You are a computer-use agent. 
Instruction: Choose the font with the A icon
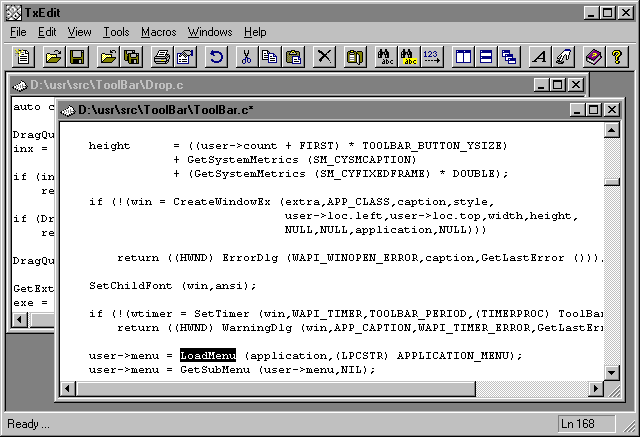[x=540, y=57]
